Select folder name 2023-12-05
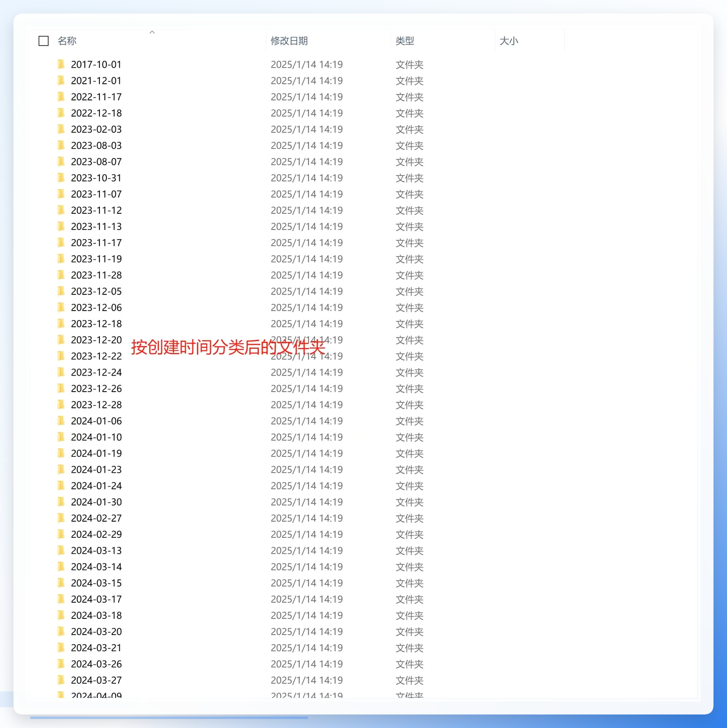This screenshot has width=727, height=728. [x=96, y=291]
